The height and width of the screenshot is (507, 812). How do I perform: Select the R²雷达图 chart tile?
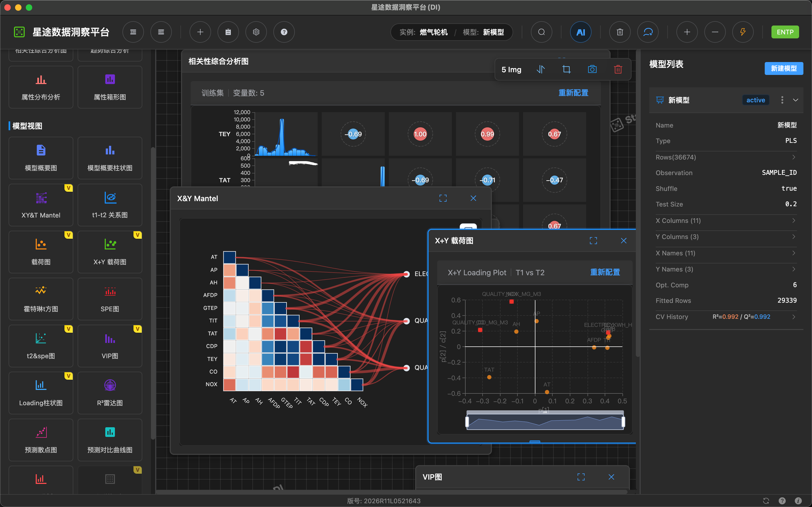click(110, 393)
